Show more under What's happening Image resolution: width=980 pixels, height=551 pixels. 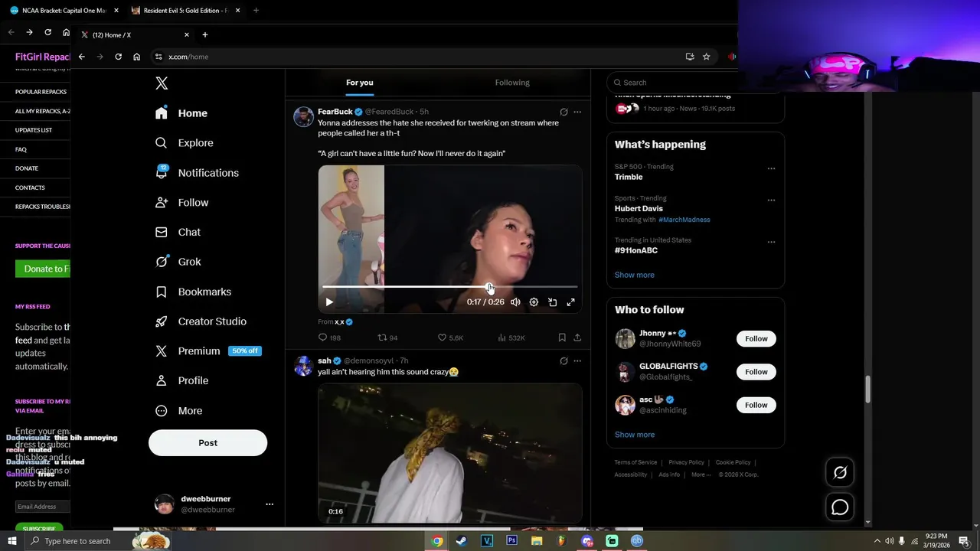point(634,275)
